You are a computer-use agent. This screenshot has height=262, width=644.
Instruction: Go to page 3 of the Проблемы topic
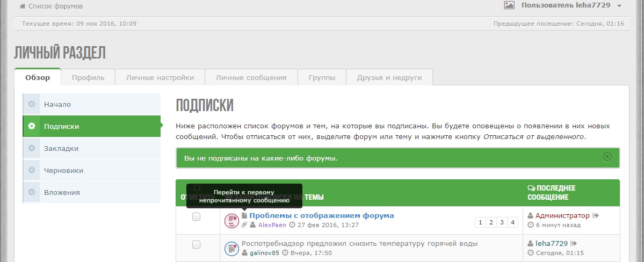[502, 222]
